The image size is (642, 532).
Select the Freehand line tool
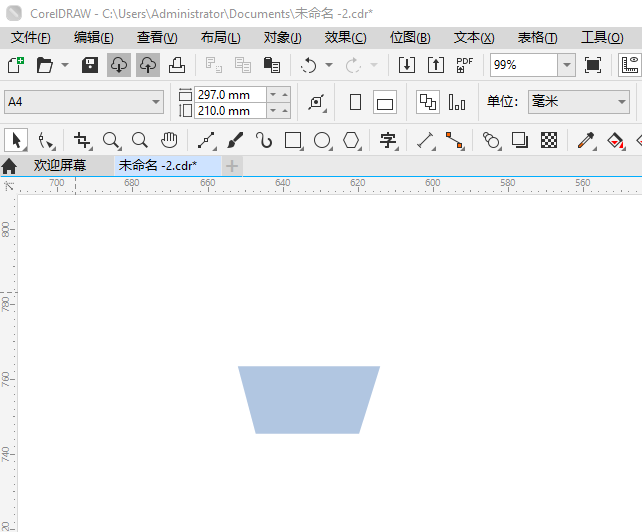[207, 140]
